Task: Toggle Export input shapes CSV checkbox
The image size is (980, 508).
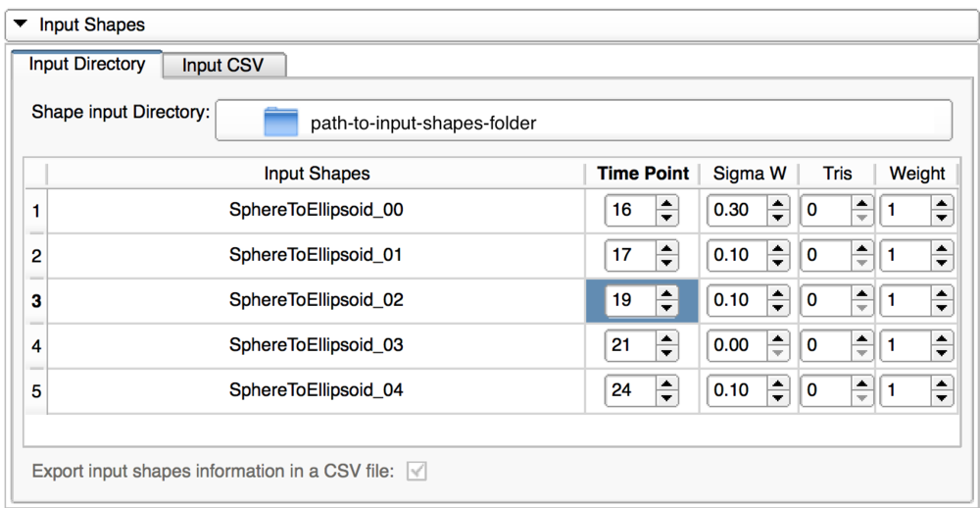Action: [417, 472]
